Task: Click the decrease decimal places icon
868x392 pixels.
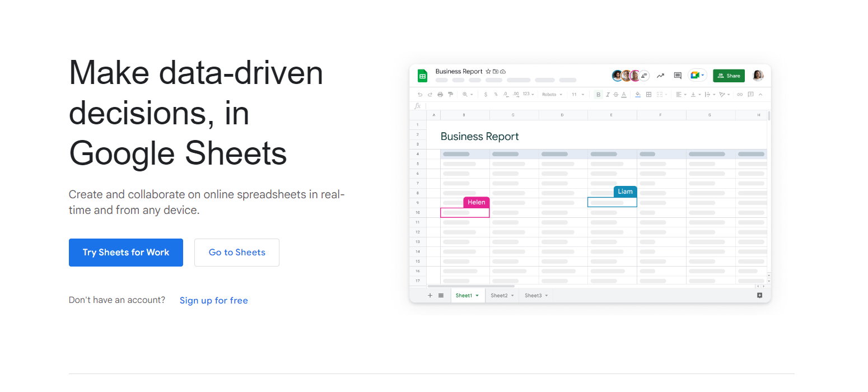Action: (506, 95)
